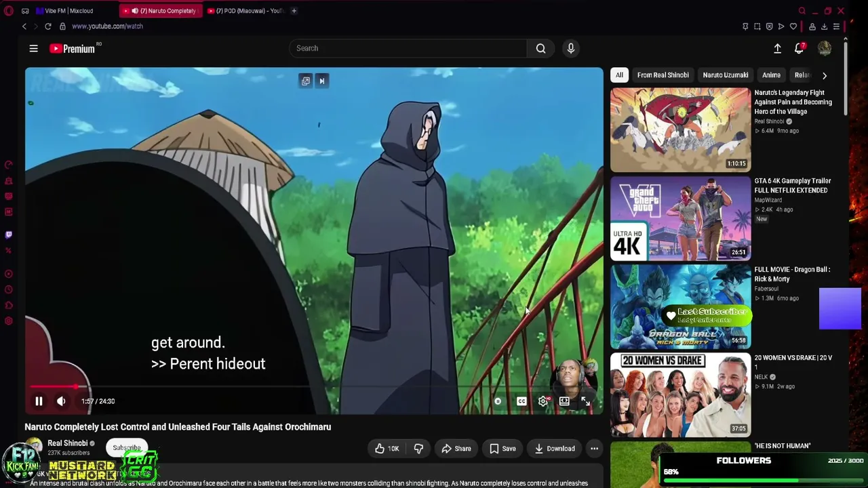This screenshot has width=868, height=488.
Task: Open the video quality settings gear
Action: click(x=543, y=401)
